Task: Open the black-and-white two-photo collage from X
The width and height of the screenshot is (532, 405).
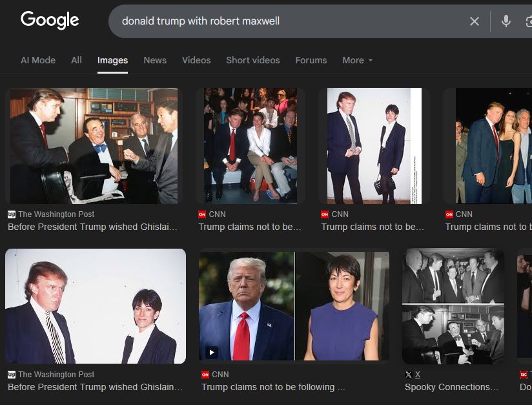Action: click(x=453, y=306)
